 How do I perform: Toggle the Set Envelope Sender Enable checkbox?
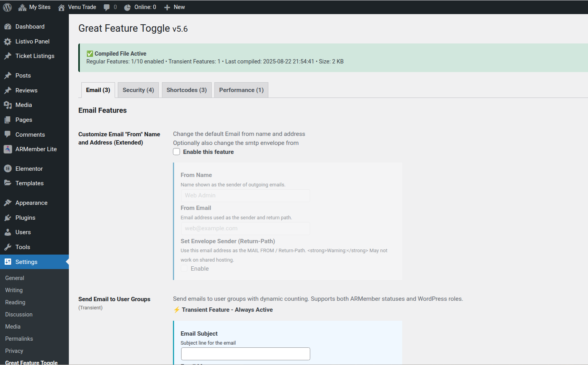(184, 269)
